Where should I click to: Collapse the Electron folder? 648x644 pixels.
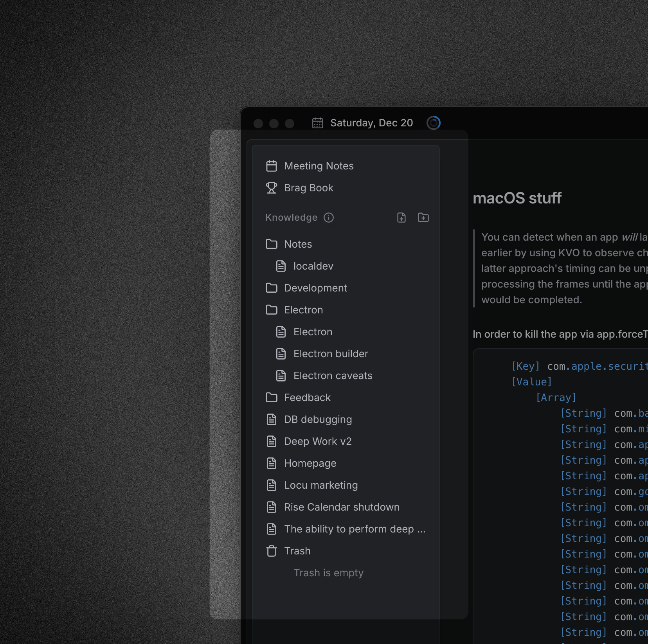tap(272, 310)
